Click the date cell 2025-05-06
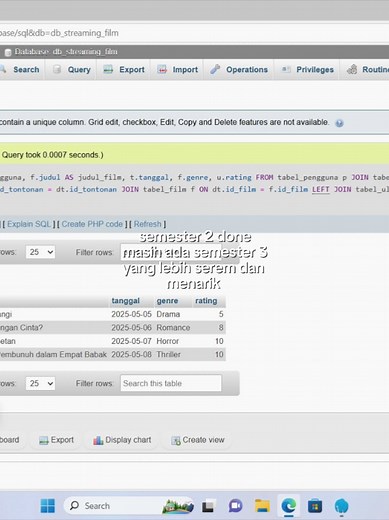Screen dimensions: 389x520 coord(131,328)
